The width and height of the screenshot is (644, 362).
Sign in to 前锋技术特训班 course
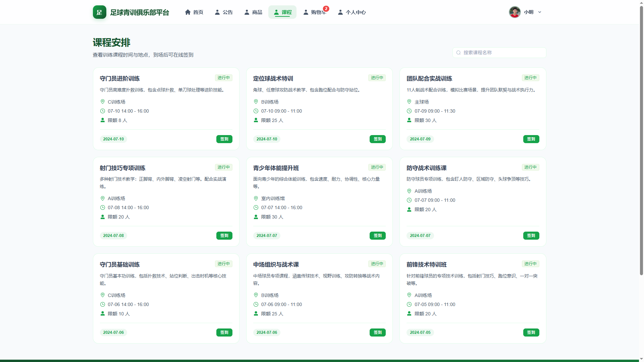(x=531, y=333)
